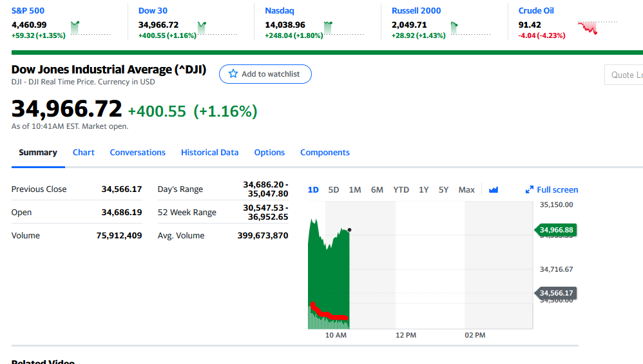Click the Dow Jones Industrial Average heading

(x=109, y=70)
